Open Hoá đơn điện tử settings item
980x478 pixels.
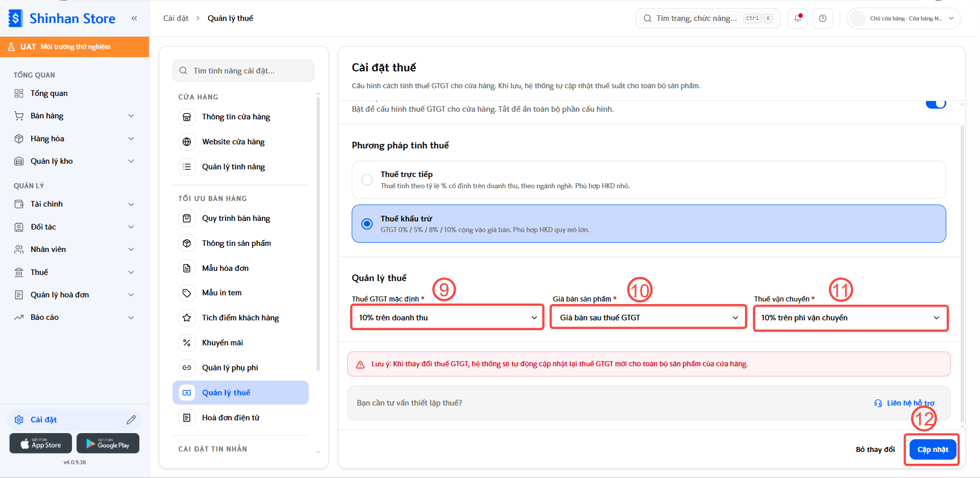pos(240,418)
